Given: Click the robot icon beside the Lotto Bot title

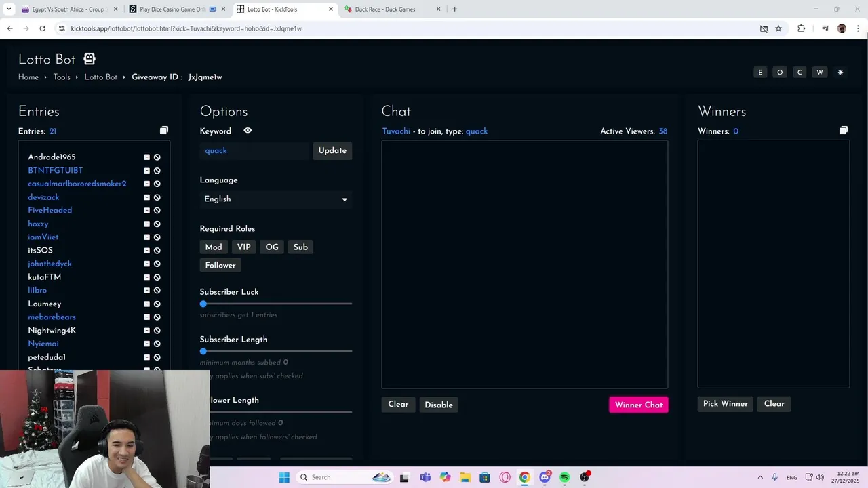Looking at the screenshot, I should tap(90, 59).
